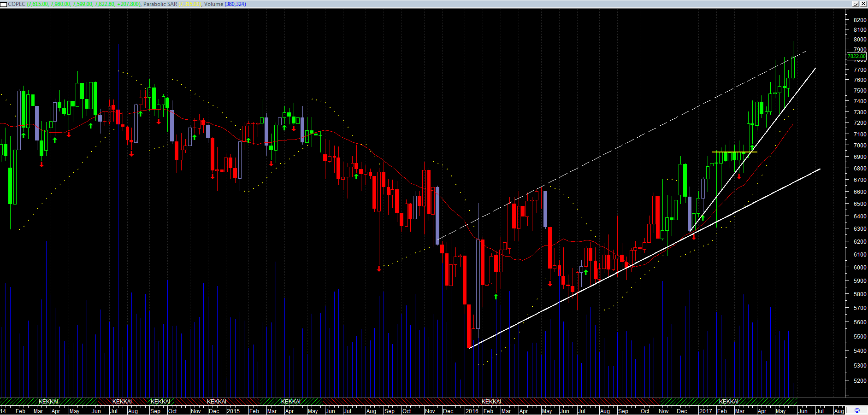The height and width of the screenshot is (415, 868).
Task: Click the 2016 year label on time axis
Action: coord(472,411)
